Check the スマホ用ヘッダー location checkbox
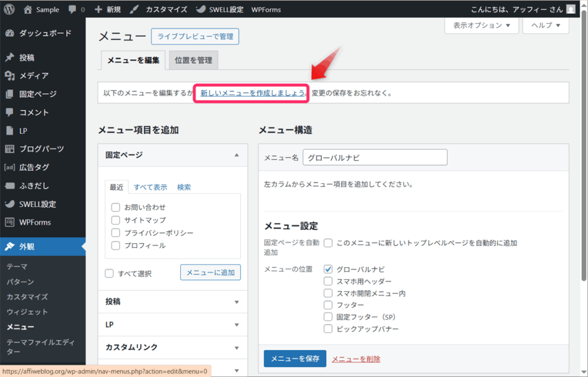The image size is (588, 377). tap(328, 281)
